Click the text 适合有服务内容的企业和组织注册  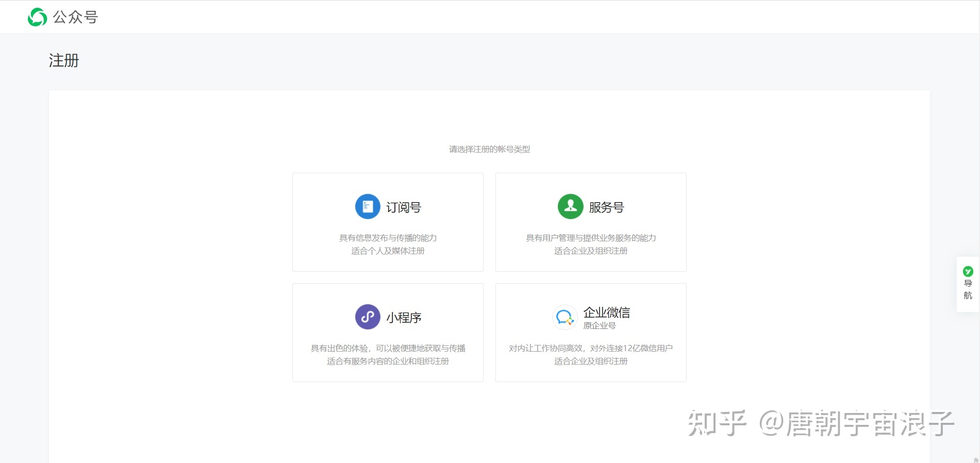[x=388, y=361]
